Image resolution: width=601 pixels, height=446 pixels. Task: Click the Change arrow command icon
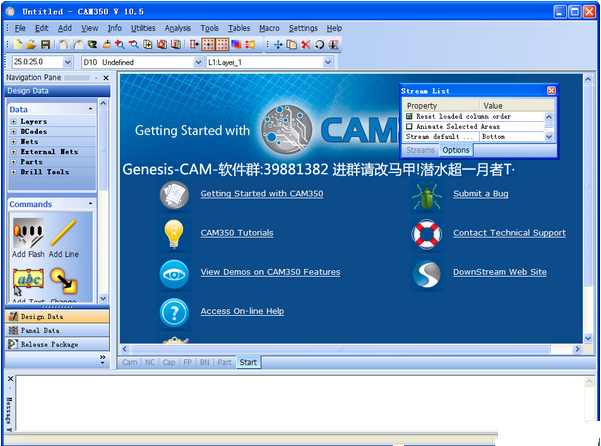pos(64,281)
